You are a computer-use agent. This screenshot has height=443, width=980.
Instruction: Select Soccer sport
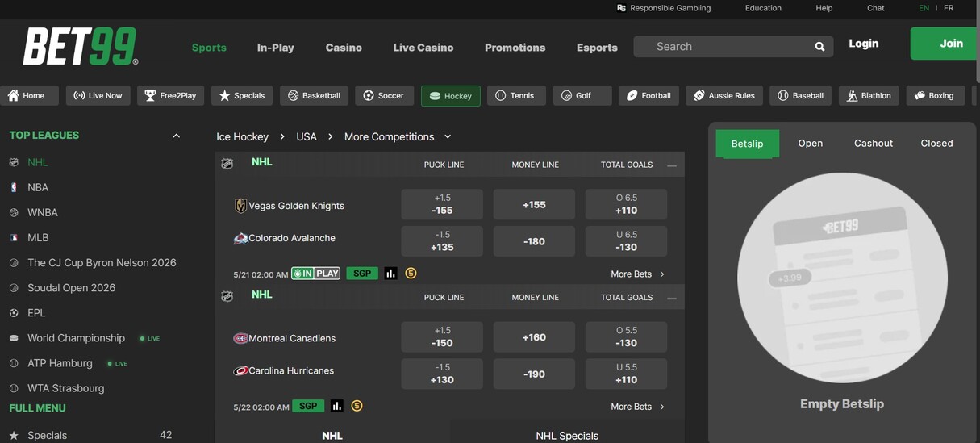pos(384,95)
